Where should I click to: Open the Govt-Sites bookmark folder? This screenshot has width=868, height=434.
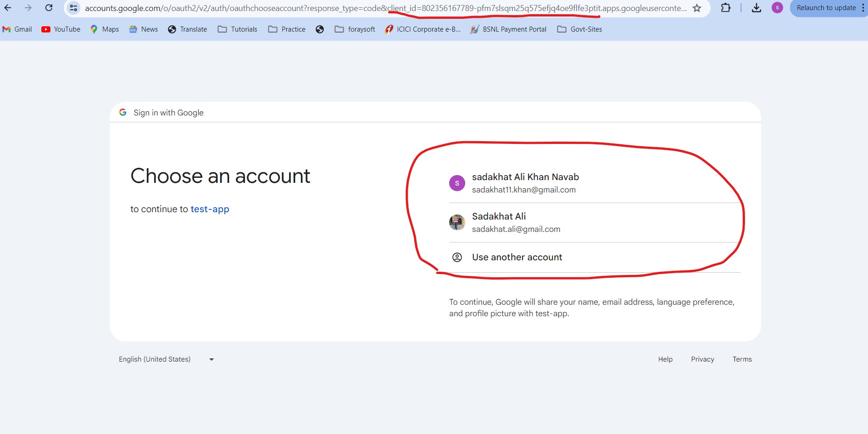[x=579, y=29]
